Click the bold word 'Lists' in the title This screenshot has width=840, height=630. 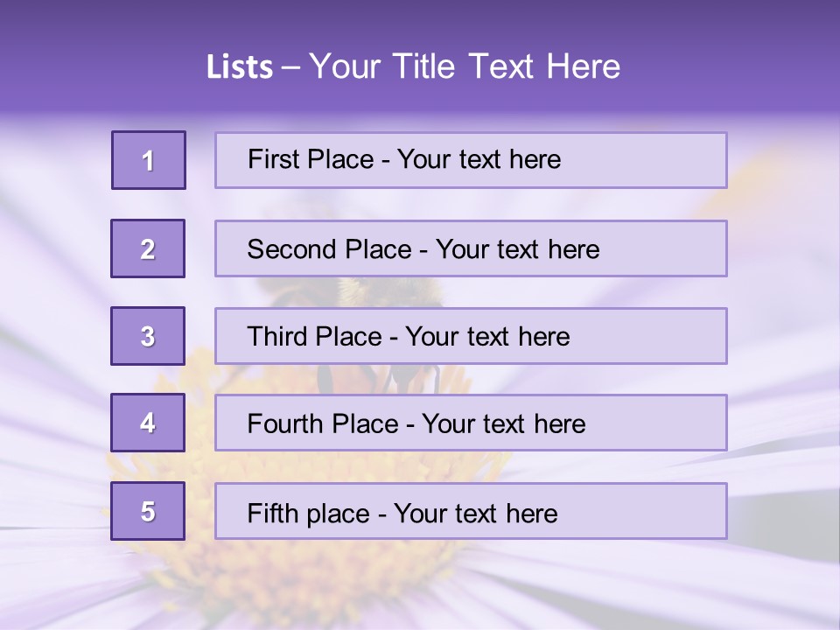point(239,67)
